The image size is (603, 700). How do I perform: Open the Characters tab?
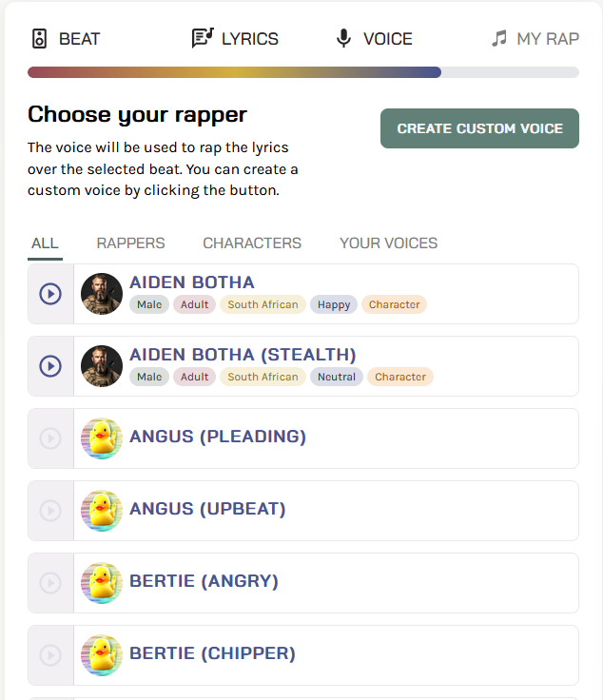point(252,243)
